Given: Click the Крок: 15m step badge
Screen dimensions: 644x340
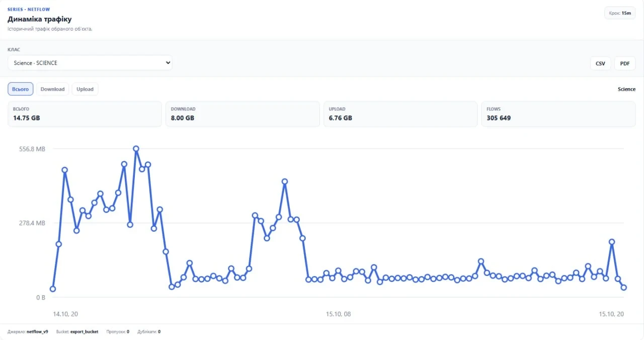Looking at the screenshot, I should click(x=620, y=13).
